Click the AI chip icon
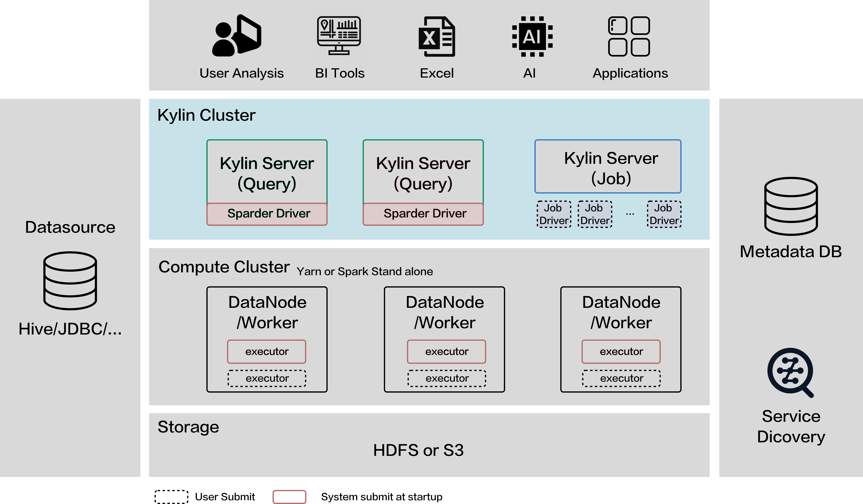 [x=532, y=36]
